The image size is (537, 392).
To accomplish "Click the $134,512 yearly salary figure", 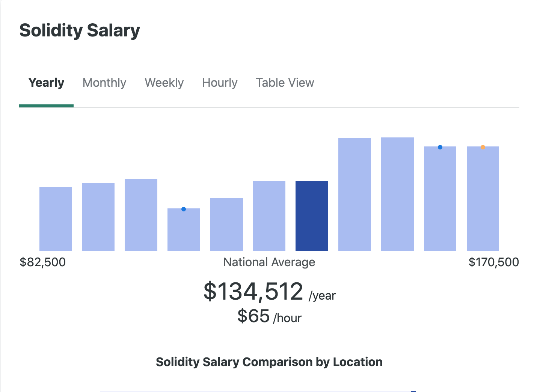I will (x=253, y=291).
